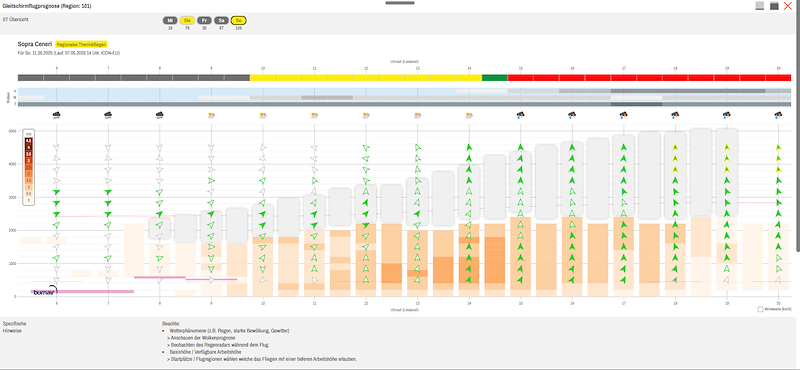Click the top center drag handle bar
The width and height of the screenshot is (800, 370).
click(400, 3)
